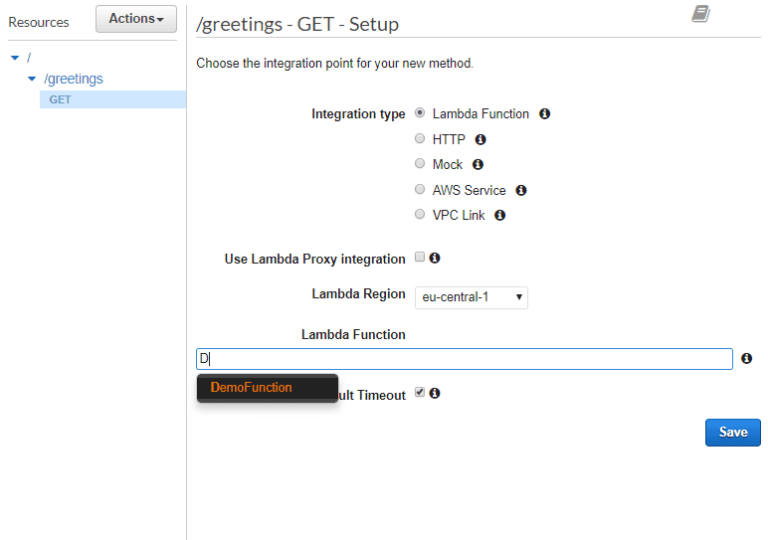The width and height of the screenshot is (768, 540).
Task: Open the Actions dropdown menu
Action: pos(136,19)
